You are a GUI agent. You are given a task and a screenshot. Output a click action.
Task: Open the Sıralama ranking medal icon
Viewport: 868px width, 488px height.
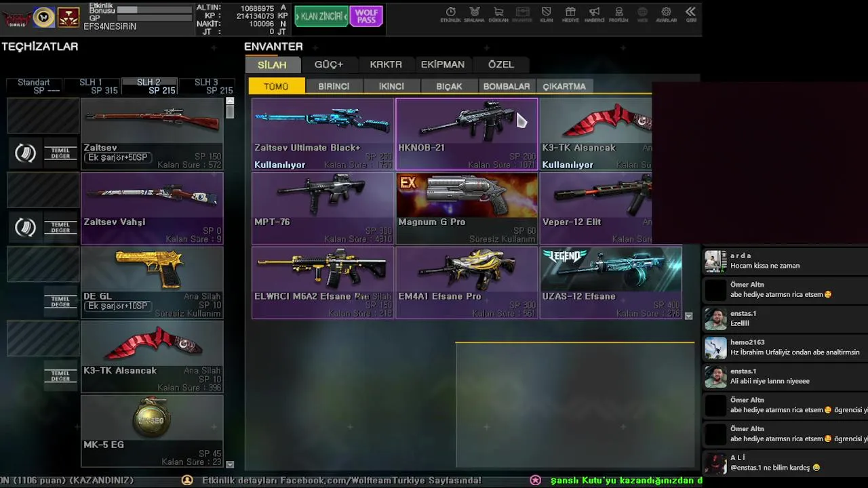coord(474,14)
